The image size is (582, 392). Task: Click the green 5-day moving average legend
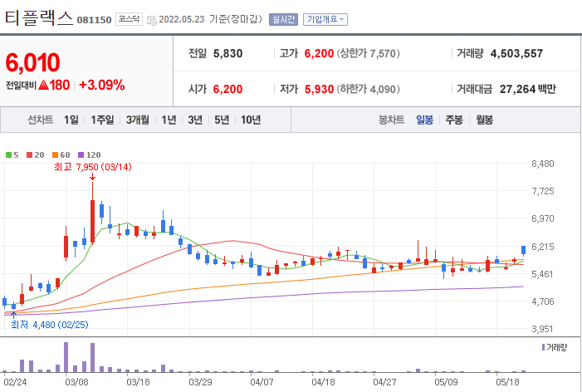[12, 154]
